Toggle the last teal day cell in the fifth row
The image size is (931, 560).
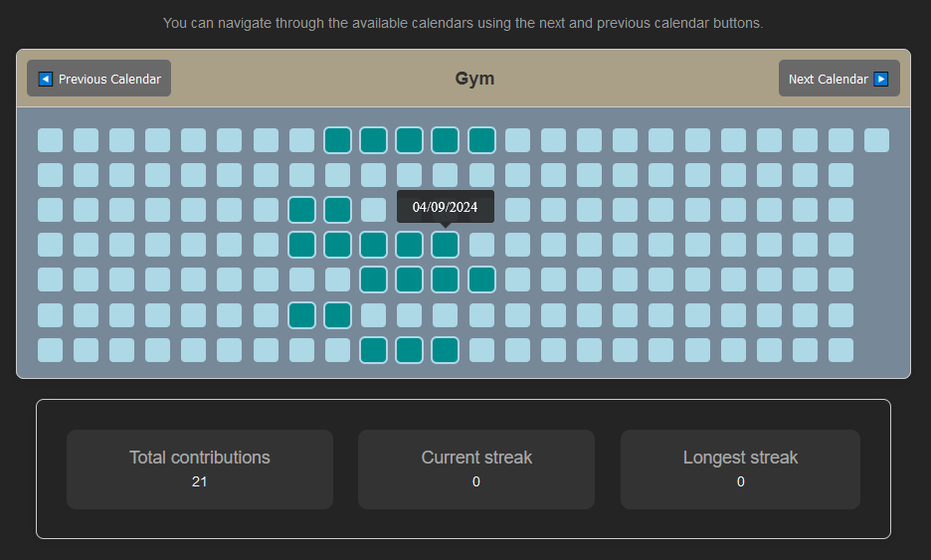point(481,280)
